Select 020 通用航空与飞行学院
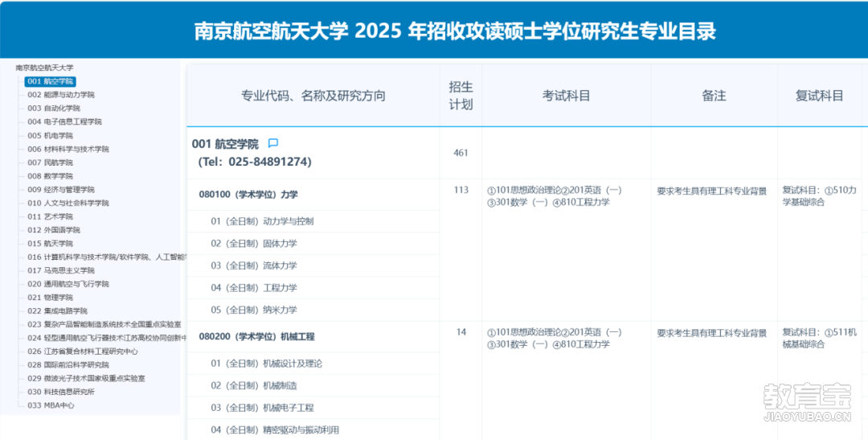 pos(68,284)
